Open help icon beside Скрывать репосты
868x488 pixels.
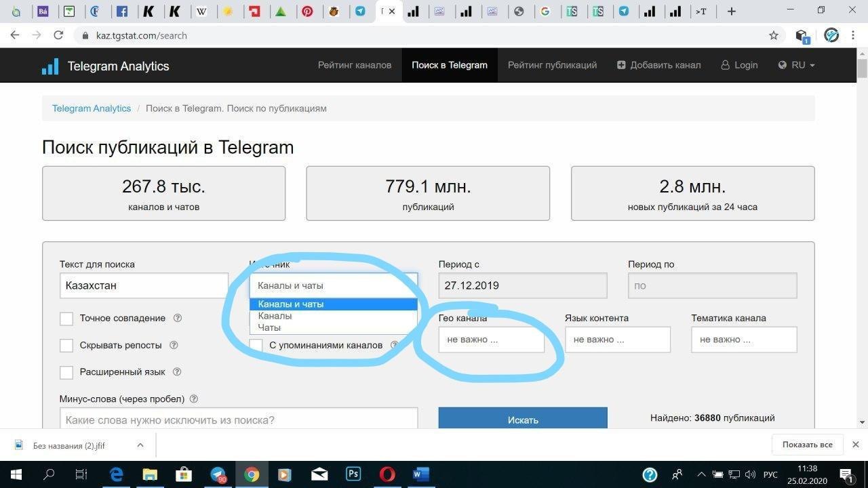[x=174, y=345]
